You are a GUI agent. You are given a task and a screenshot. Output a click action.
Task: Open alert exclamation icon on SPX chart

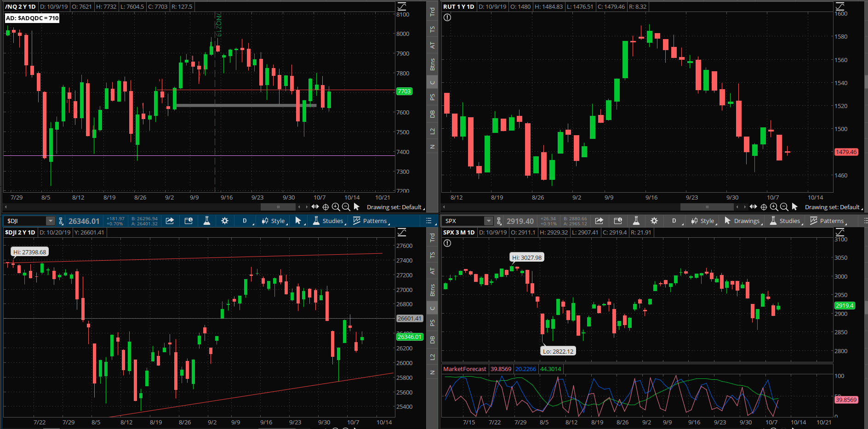[447, 243]
